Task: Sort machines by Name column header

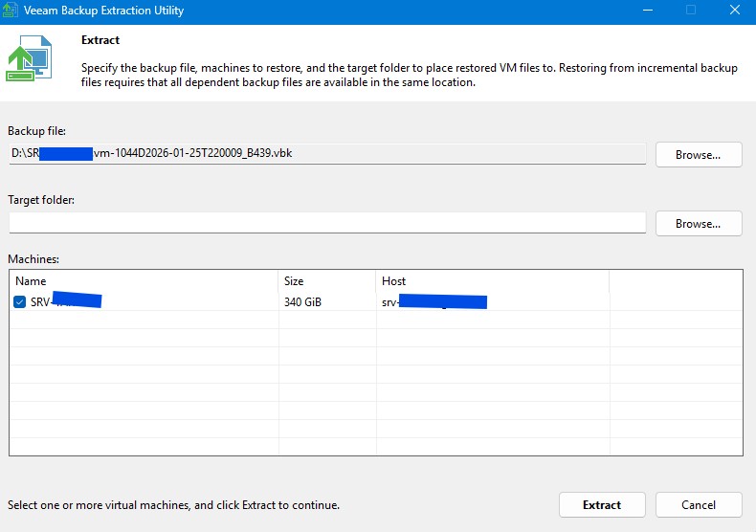Action: click(144, 281)
